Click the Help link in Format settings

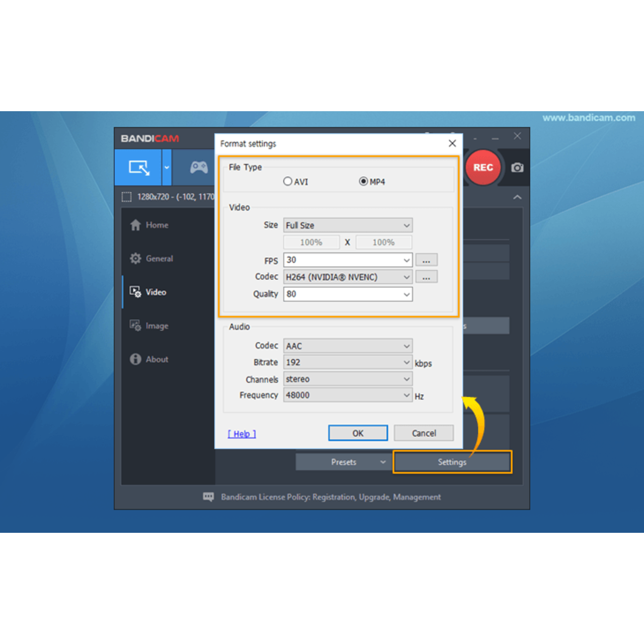[242, 434]
